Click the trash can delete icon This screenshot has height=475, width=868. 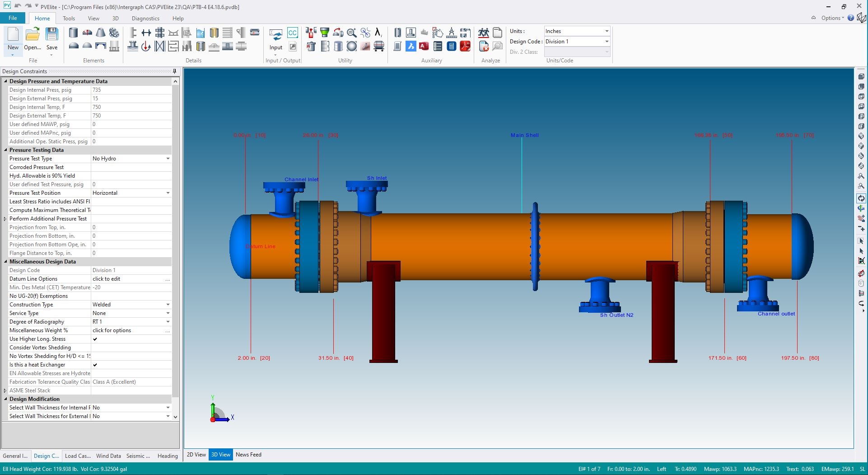(x=311, y=46)
